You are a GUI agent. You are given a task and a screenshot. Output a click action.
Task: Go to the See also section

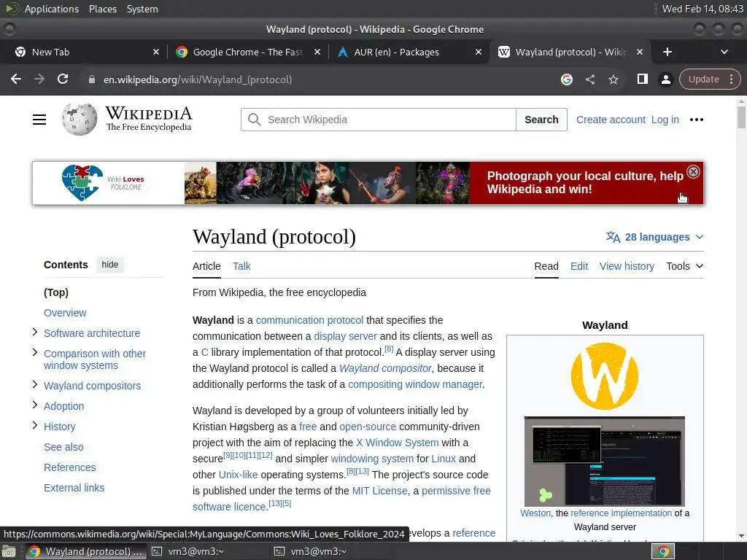(63, 447)
